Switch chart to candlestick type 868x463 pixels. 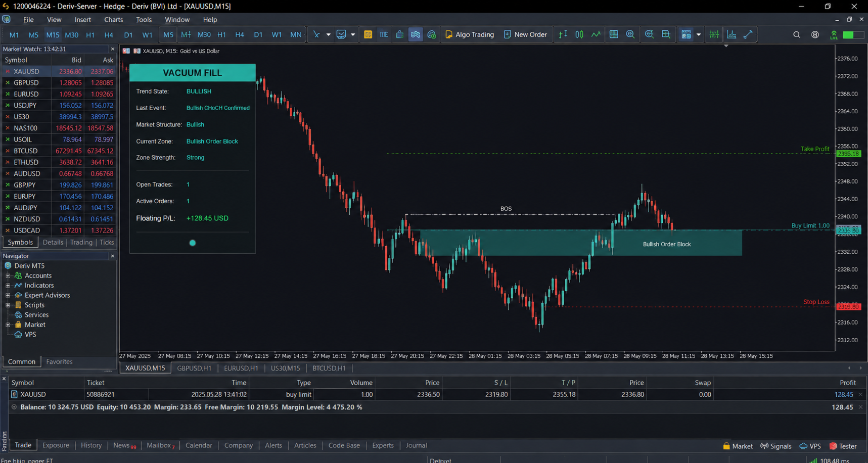pos(579,34)
